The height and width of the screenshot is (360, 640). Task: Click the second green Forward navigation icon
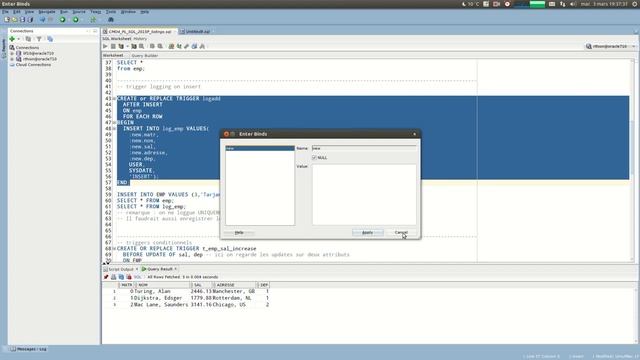click(x=76, y=20)
